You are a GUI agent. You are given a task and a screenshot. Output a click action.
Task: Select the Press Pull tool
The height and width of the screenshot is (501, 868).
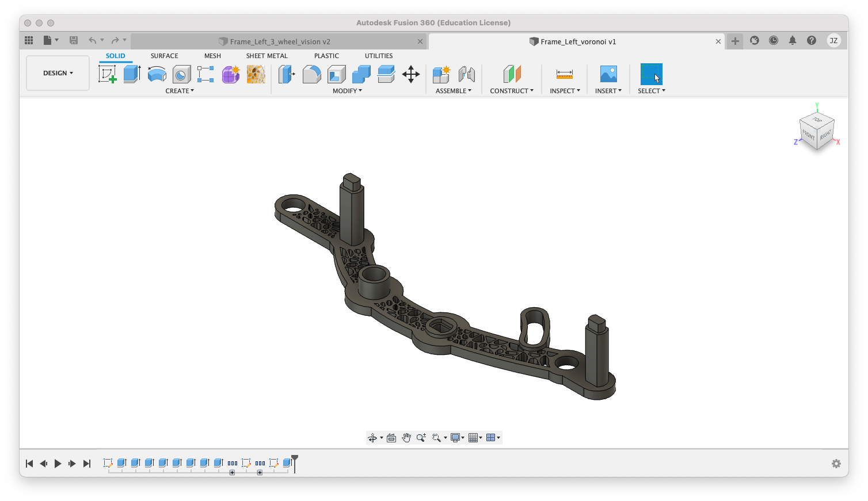[287, 74]
